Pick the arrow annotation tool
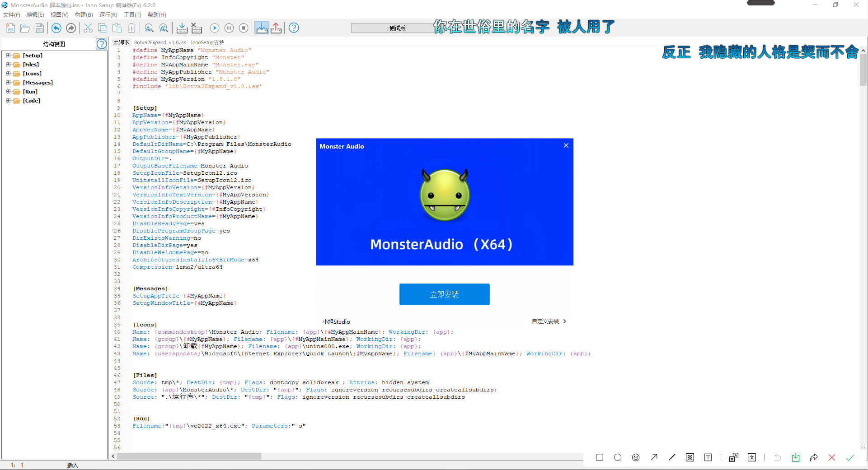Screen dimensions: 868x470 click(654, 457)
